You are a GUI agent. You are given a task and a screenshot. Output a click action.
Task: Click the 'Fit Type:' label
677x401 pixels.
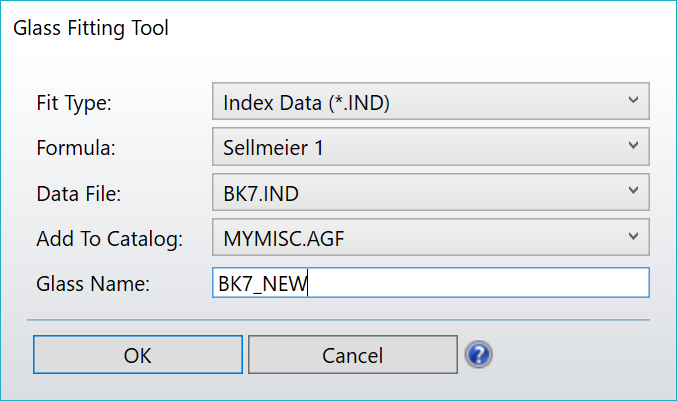point(74,103)
